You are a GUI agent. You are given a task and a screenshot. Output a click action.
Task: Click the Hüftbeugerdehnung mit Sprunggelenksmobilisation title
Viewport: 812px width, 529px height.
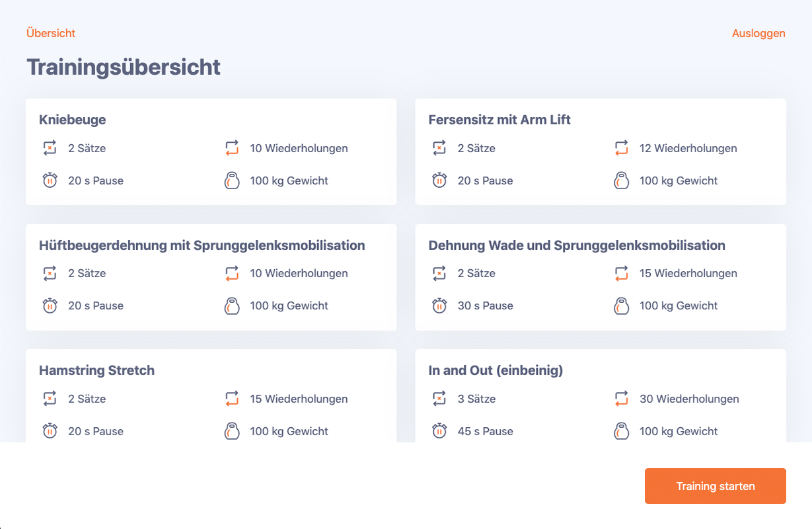[202, 245]
